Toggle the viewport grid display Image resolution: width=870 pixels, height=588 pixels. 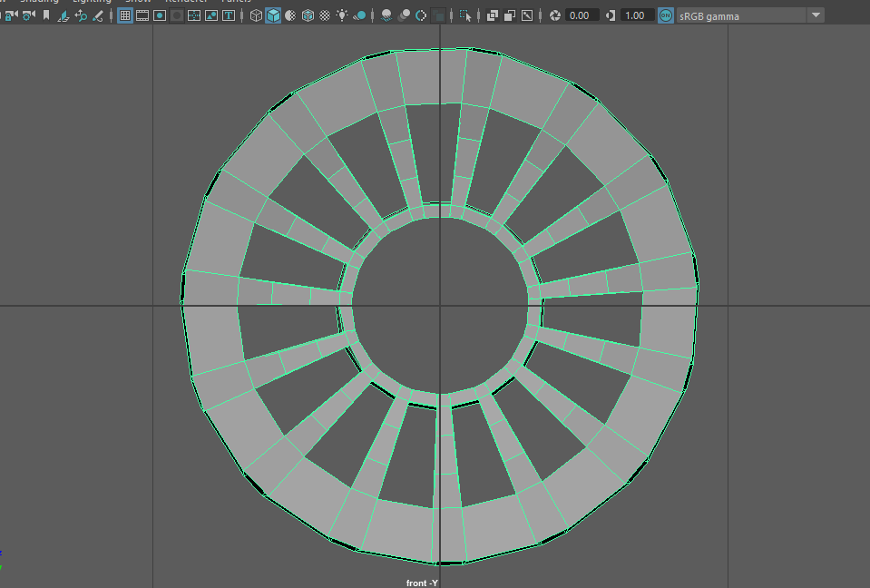coord(125,15)
